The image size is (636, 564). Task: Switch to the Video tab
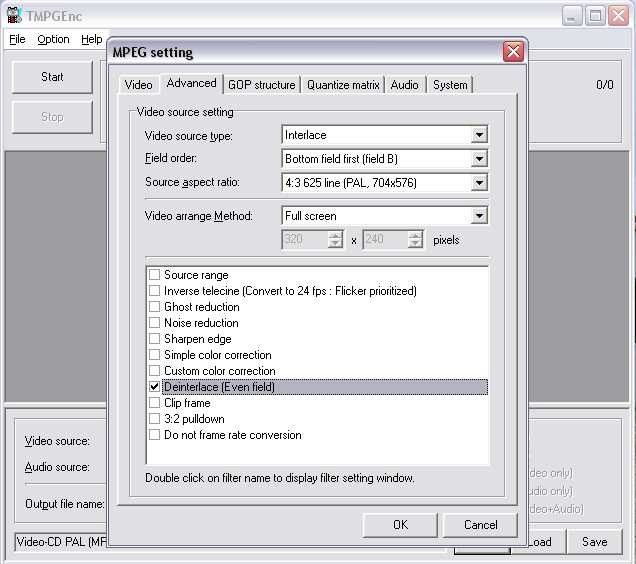coord(138,85)
